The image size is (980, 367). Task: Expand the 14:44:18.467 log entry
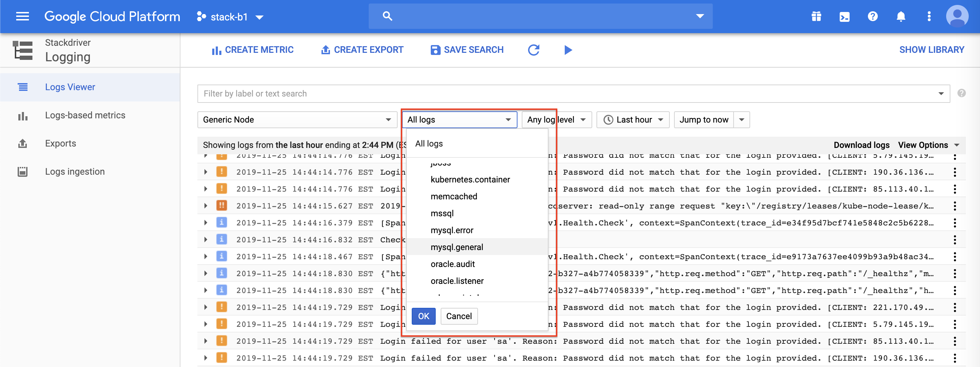[x=206, y=256]
